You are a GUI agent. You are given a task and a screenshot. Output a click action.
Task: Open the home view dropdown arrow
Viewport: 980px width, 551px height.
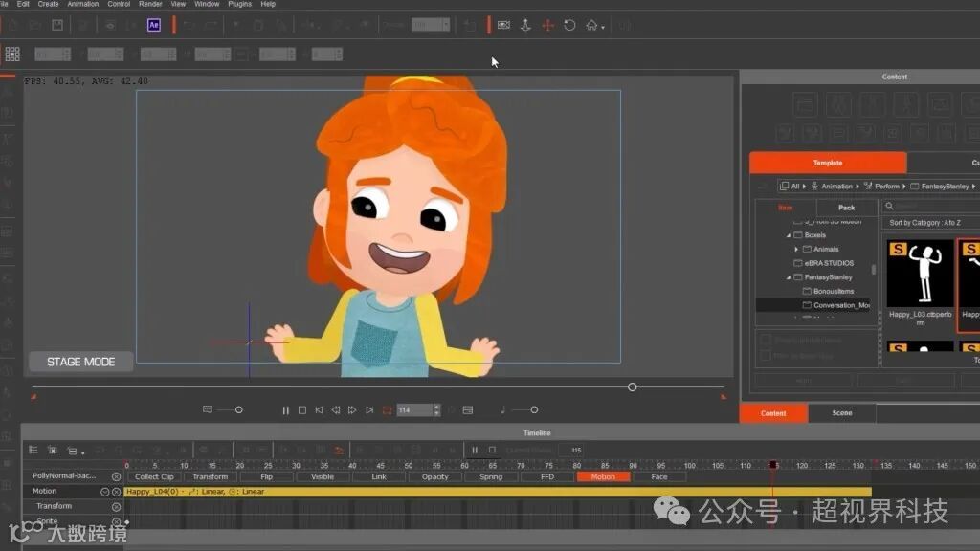603,28
